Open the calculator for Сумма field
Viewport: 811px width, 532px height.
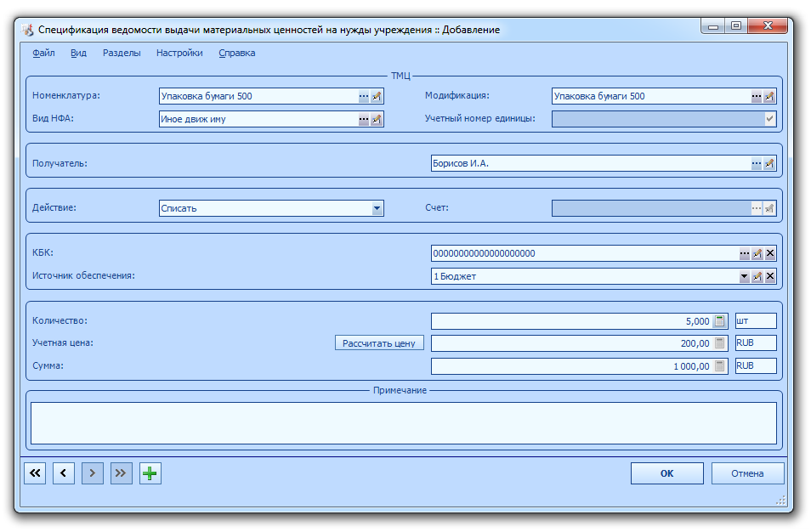click(719, 366)
